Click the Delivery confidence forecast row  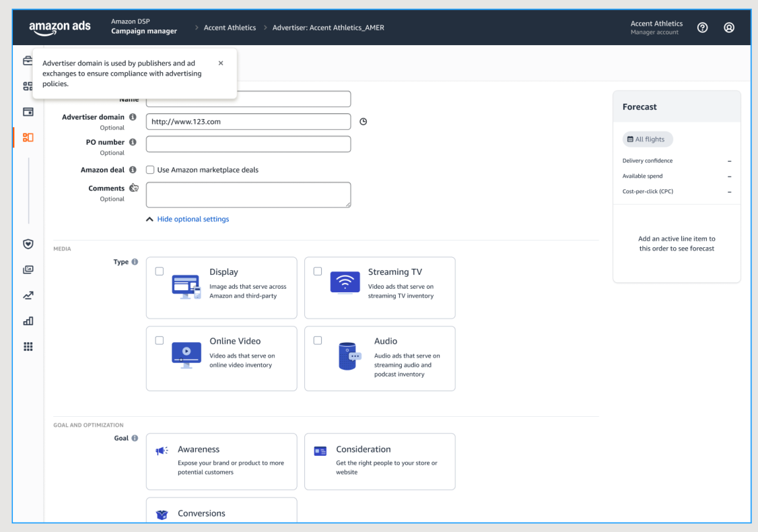click(x=677, y=160)
